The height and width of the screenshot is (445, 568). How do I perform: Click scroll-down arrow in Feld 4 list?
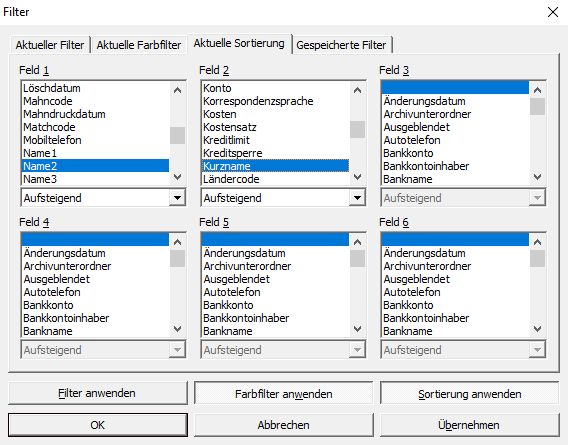pos(177,329)
